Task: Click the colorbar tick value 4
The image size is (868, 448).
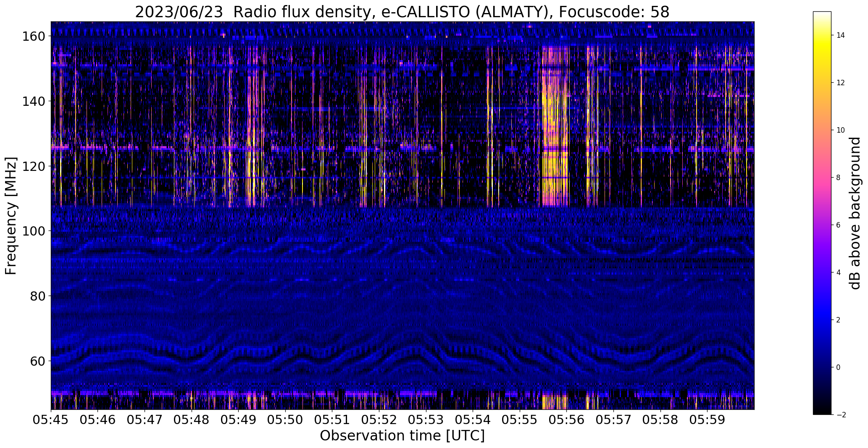Action: point(839,272)
